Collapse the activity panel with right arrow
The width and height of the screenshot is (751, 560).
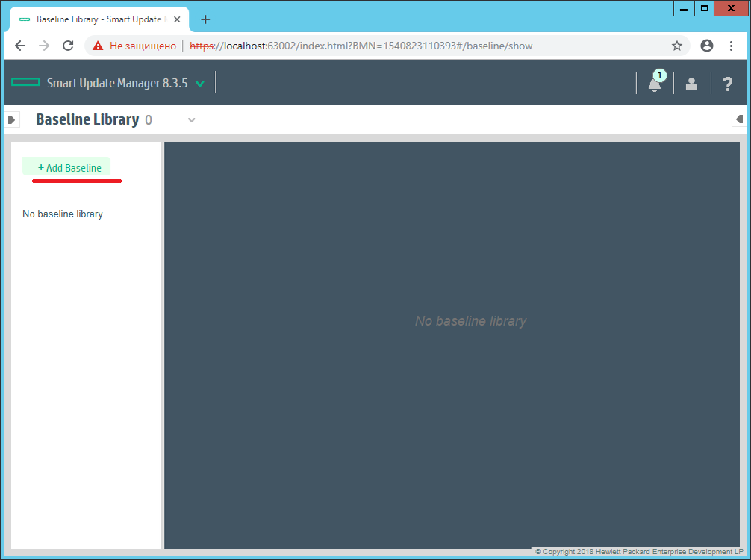pyautogui.click(x=739, y=119)
